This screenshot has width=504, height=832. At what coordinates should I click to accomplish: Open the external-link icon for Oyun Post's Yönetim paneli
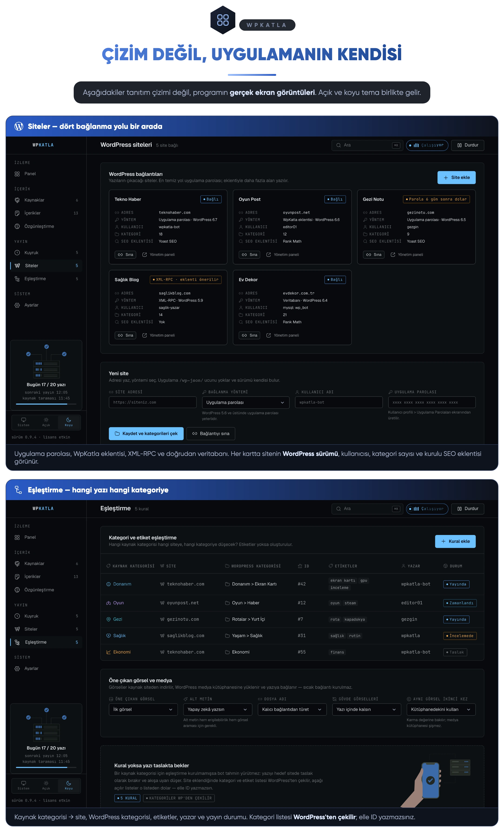tap(269, 255)
